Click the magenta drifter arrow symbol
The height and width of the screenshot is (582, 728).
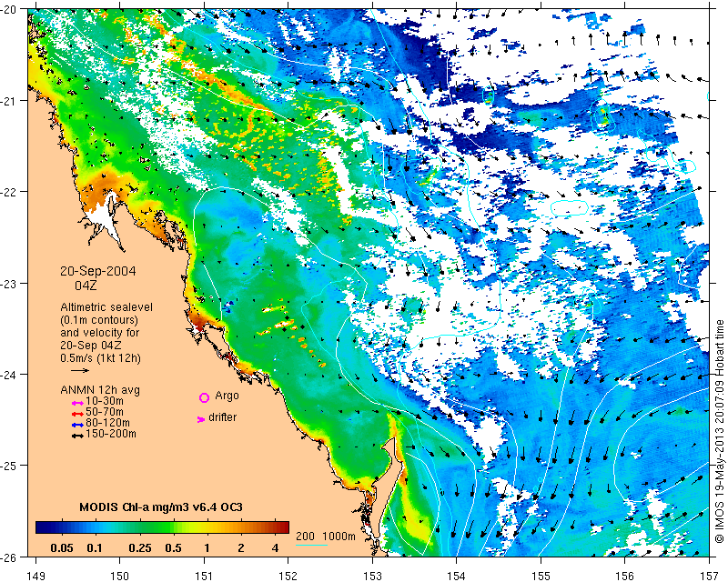coord(201,419)
